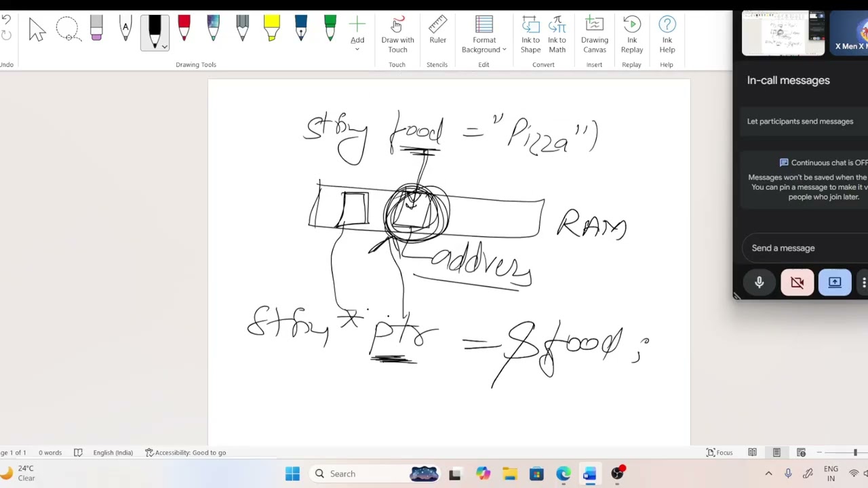Select the black pen
Viewport: 868px width, 488px height.
click(x=155, y=30)
